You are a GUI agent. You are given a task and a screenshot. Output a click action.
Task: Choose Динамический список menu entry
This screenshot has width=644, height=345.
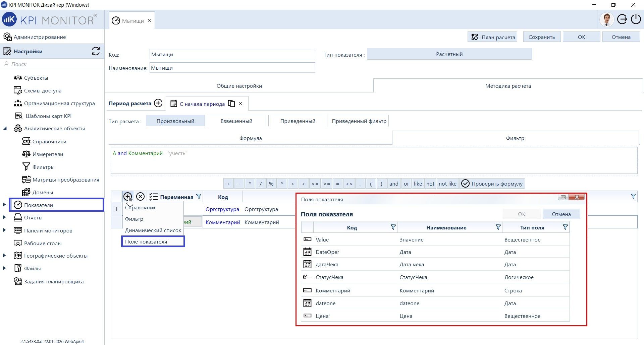tap(153, 230)
